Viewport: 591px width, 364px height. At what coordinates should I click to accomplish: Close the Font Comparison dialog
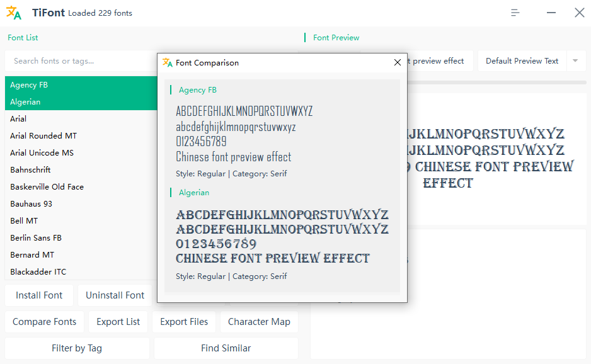pos(397,63)
